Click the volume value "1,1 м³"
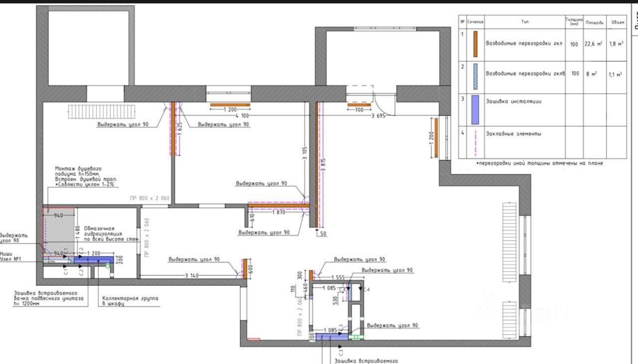 tap(616, 74)
